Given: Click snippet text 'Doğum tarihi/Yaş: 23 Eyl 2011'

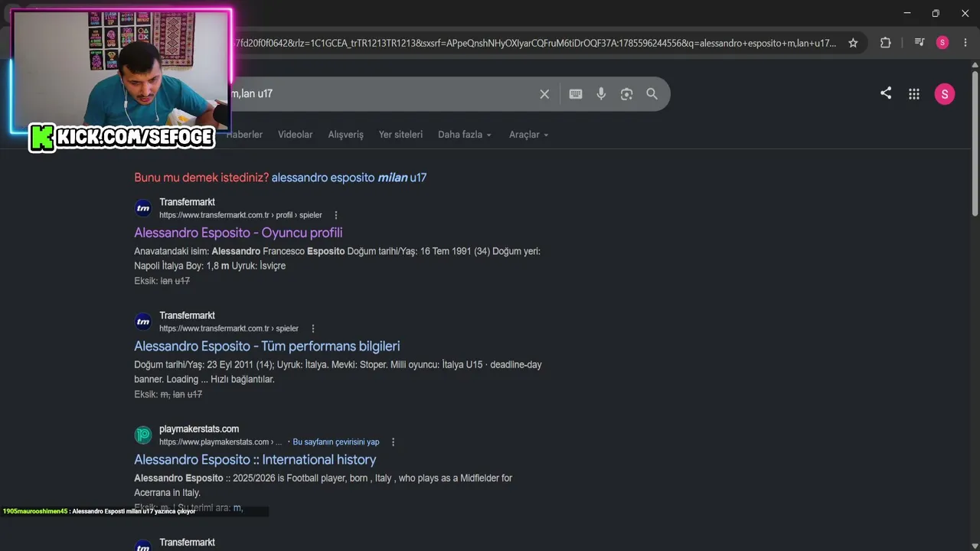Looking at the screenshot, I should [x=338, y=371].
